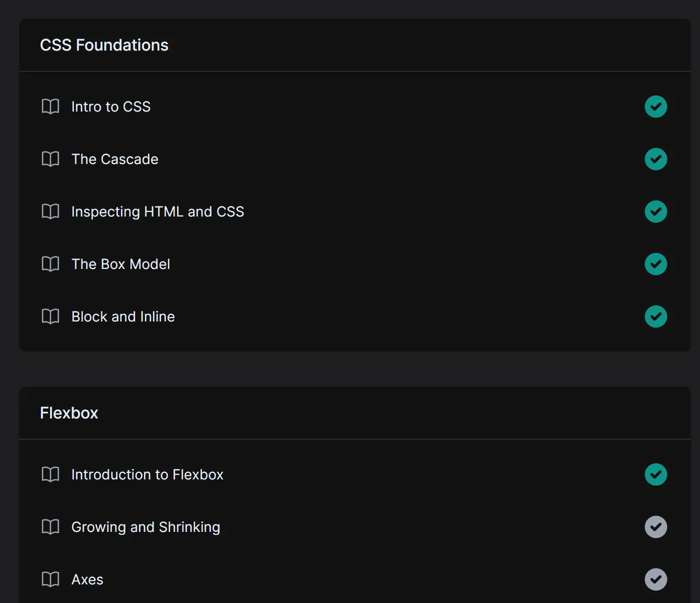Viewport: 700px width, 603px height.
Task: Click the book icon beside Inspecting HTML and CSS
Action: (50, 212)
